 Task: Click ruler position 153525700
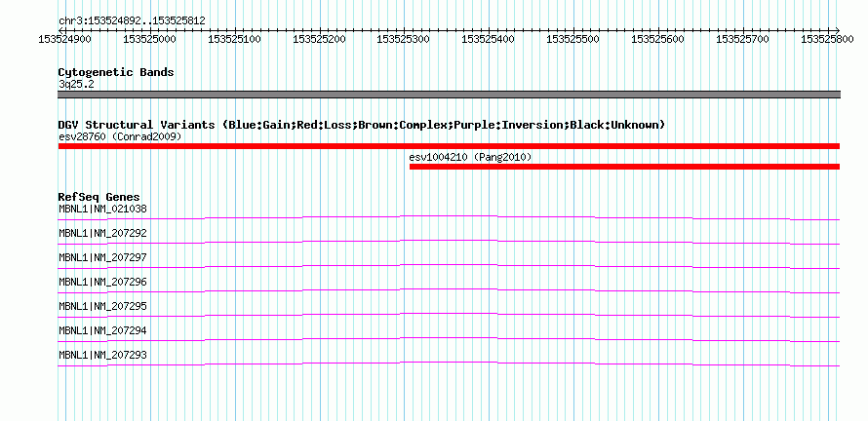click(742, 39)
